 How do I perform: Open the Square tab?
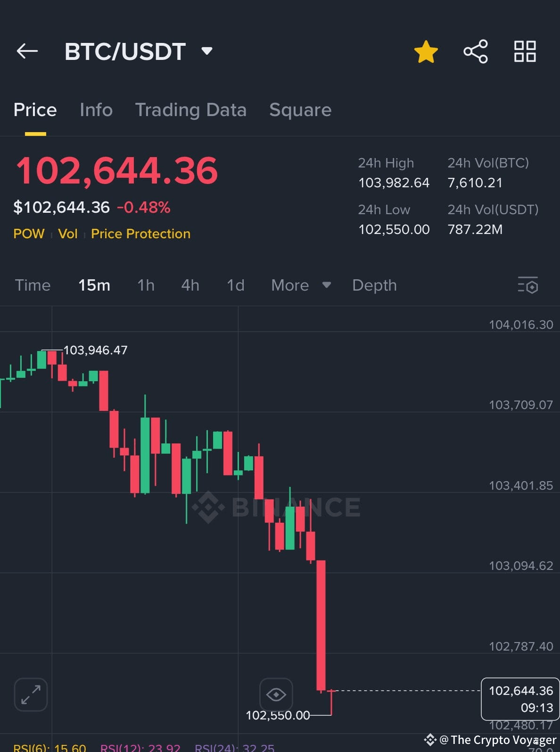pos(300,109)
